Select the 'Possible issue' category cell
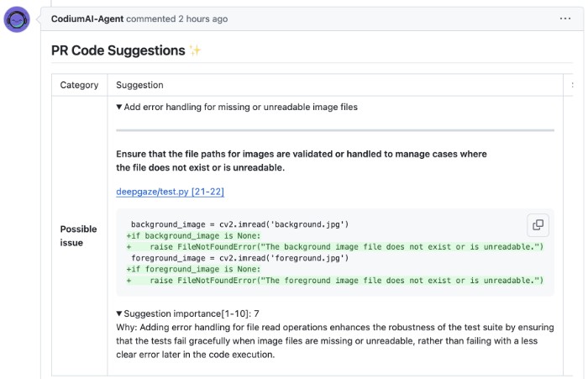588x379 pixels. click(x=79, y=236)
